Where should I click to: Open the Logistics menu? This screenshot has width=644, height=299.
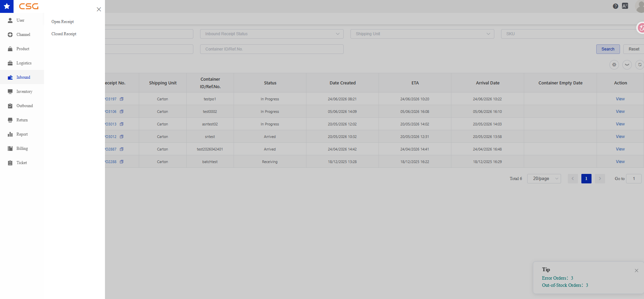(22, 63)
